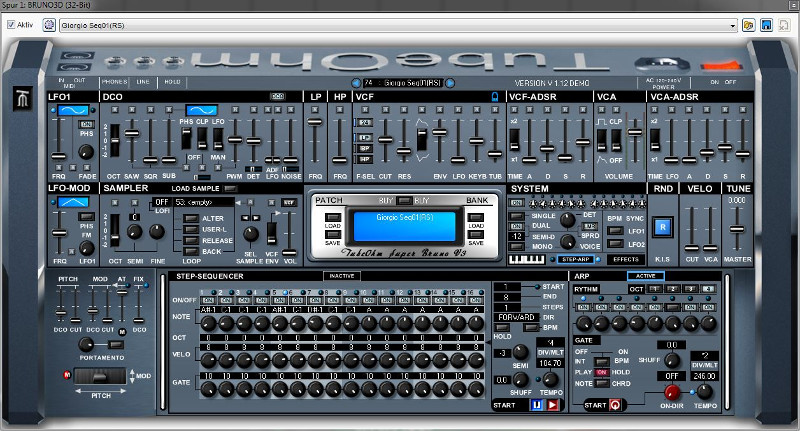Image resolution: width=800 pixels, height=431 pixels.
Task: Click the PATCH SAVE button
Action: click(x=333, y=234)
